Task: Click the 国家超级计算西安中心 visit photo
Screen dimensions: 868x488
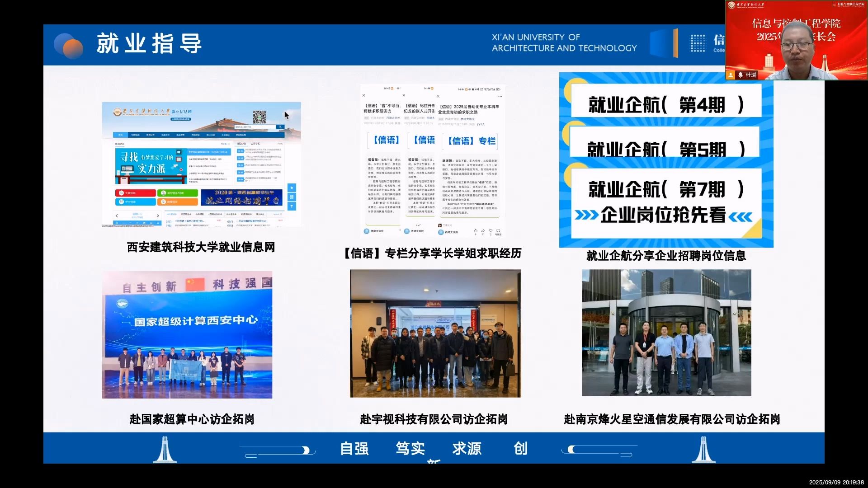Action: pyautogui.click(x=187, y=334)
